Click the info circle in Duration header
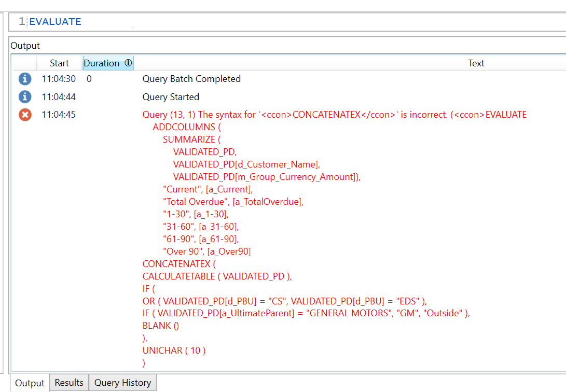The width and height of the screenshot is (566, 392). coord(128,63)
